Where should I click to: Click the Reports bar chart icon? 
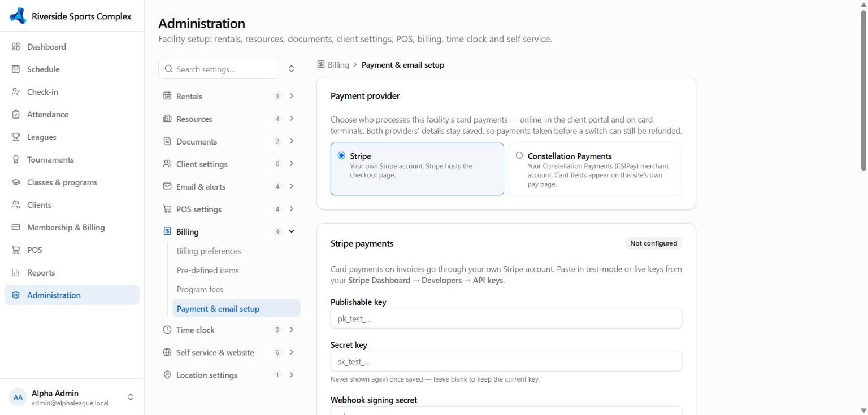click(x=16, y=273)
